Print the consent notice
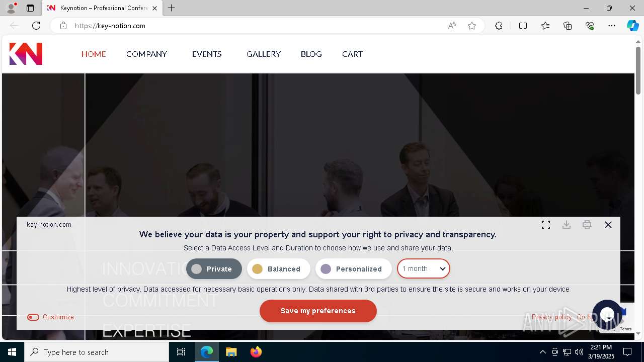 (x=587, y=225)
